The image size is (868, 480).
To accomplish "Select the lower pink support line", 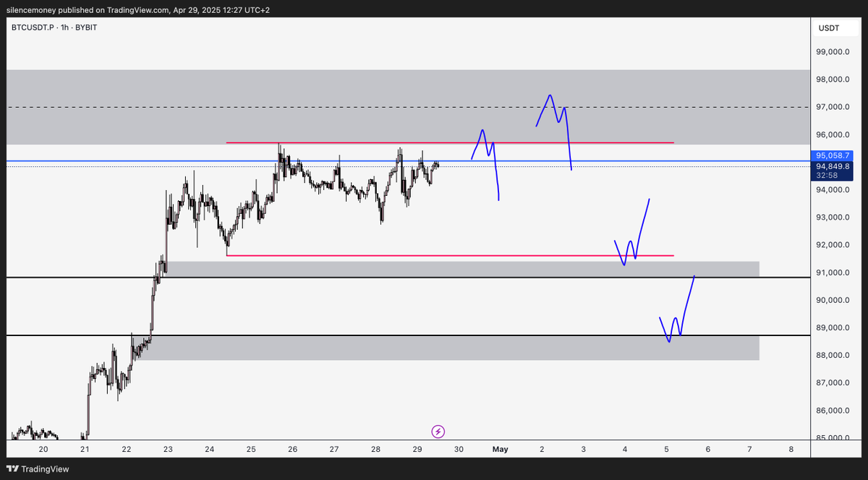I will tap(450, 255).
